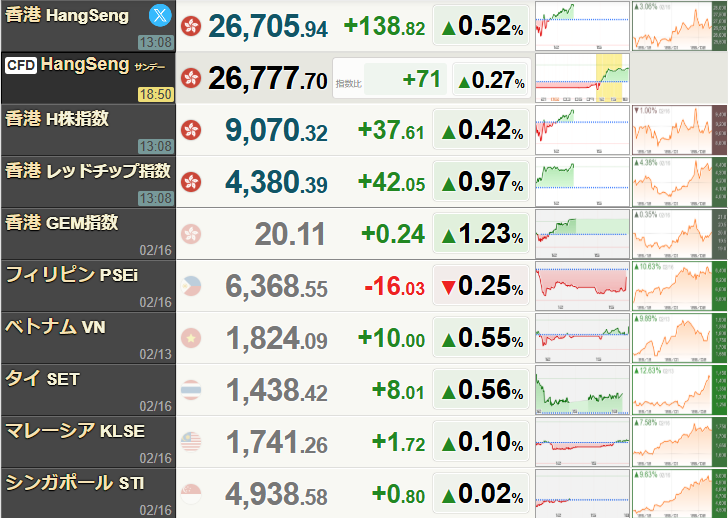Click the +71 指数比 difference box

pyautogui.click(x=405, y=79)
